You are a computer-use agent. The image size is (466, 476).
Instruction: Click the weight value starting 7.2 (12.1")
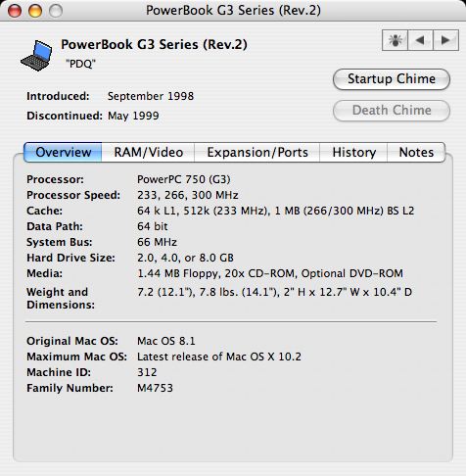pos(274,292)
